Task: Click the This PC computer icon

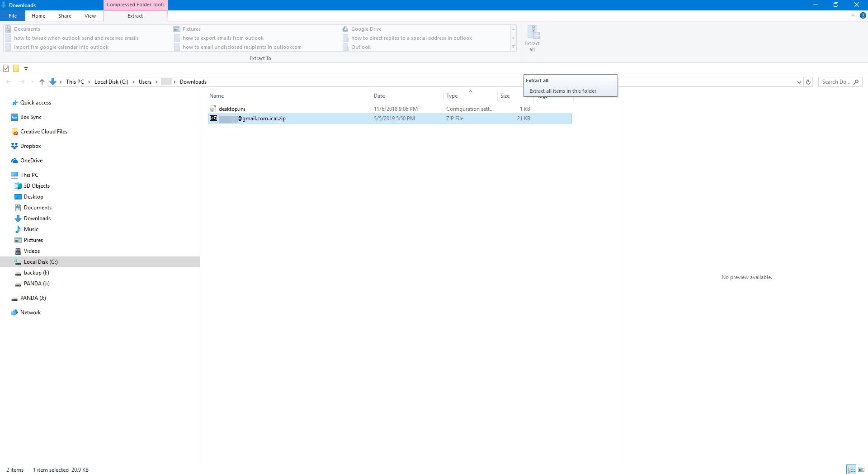Action: pyautogui.click(x=14, y=175)
